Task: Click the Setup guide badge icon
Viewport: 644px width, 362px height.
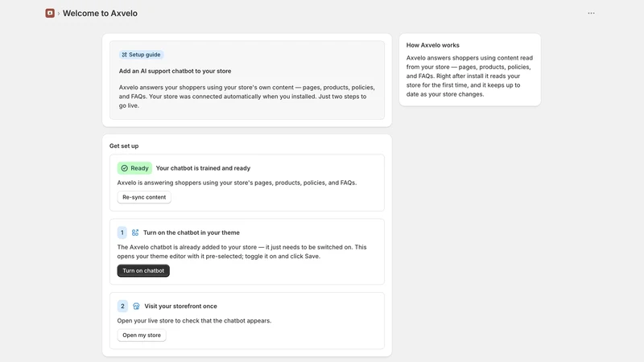Action: 125,55
